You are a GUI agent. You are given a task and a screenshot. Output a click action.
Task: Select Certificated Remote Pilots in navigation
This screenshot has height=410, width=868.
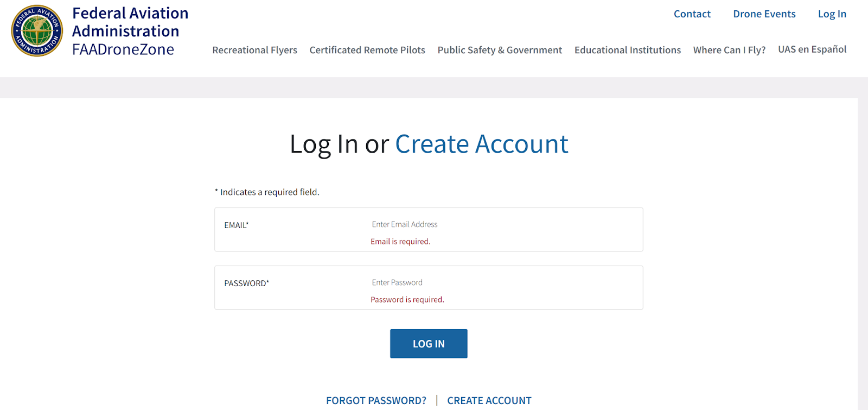(x=367, y=50)
